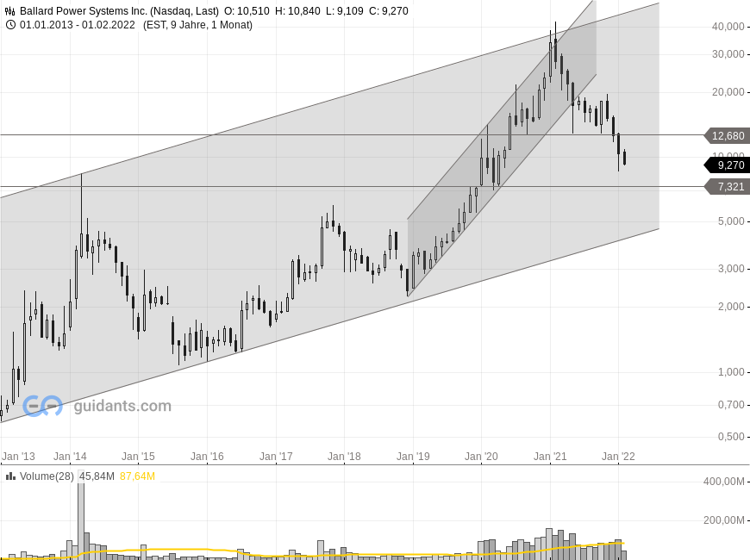Select the title "Ballard Power Systems Inc. (Nasdaq, Last)"

pyautogui.click(x=119, y=11)
